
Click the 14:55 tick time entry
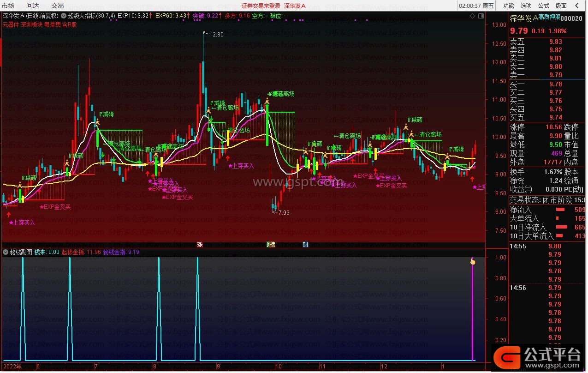[x=518, y=247]
